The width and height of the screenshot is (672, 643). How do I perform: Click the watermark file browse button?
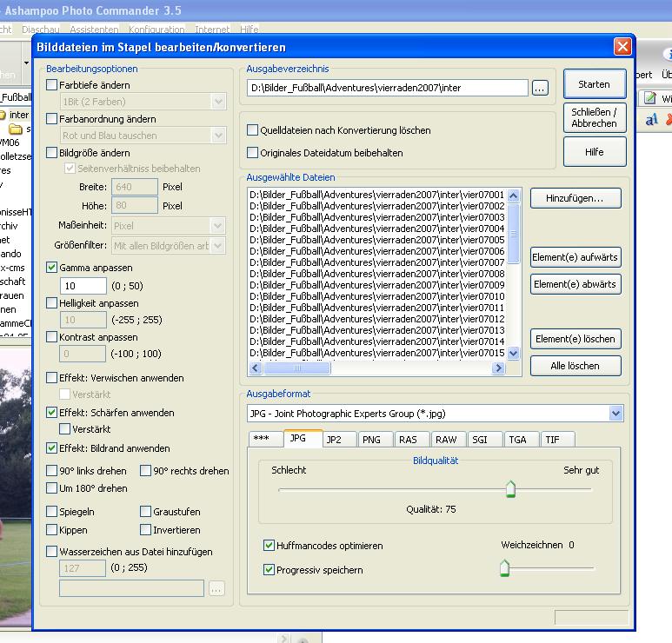pyautogui.click(x=216, y=589)
